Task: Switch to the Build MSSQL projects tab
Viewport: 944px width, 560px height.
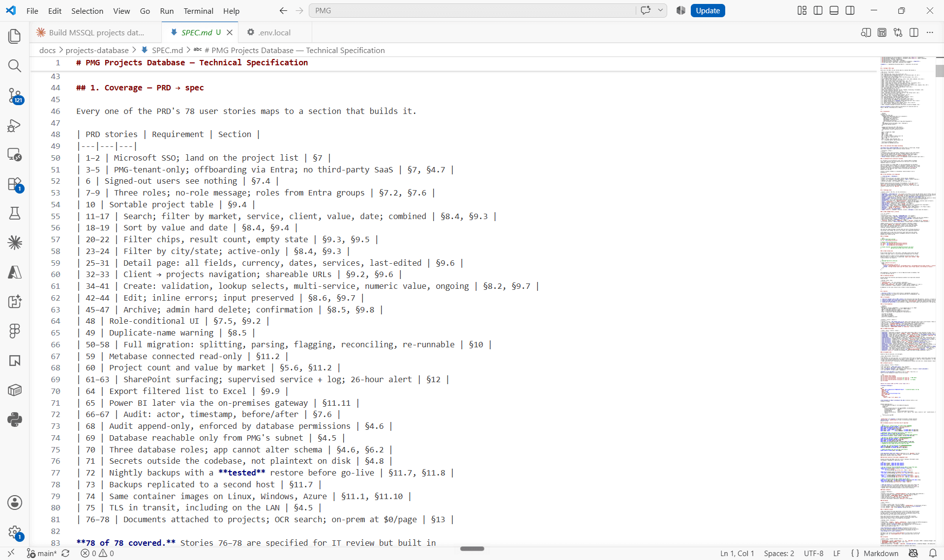Action: coord(96,32)
